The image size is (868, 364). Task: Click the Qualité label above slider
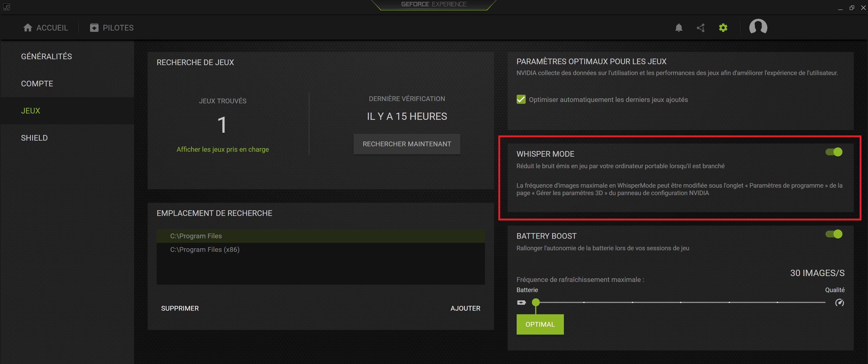(x=835, y=290)
